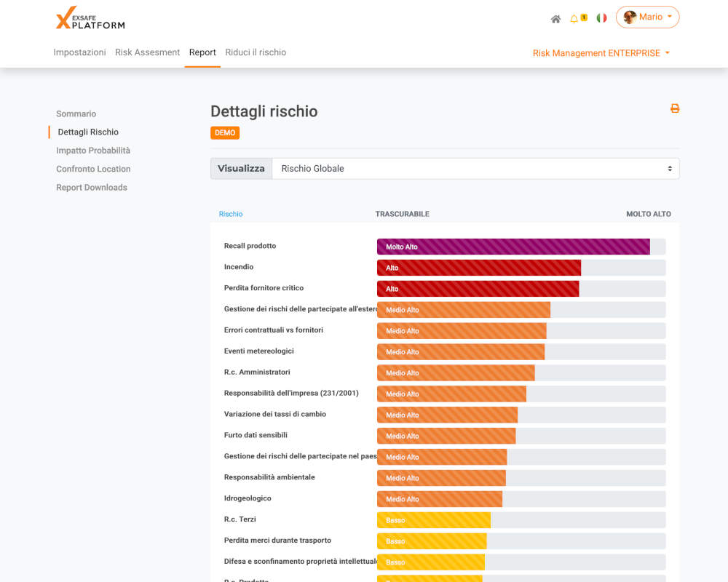Click Gestione dei rischi delle partecipate nel paese
The width and height of the screenshot is (728, 582).
pos(301,456)
